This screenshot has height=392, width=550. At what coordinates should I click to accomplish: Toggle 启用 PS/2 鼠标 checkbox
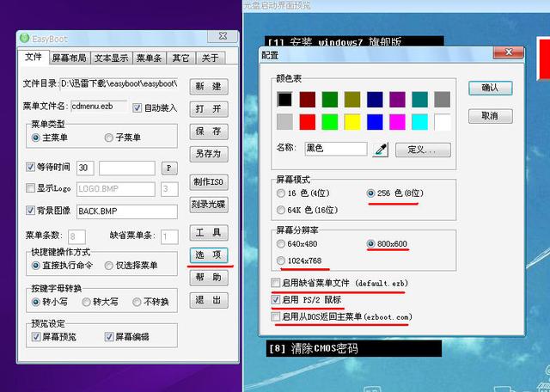pyautogui.click(x=276, y=300)
